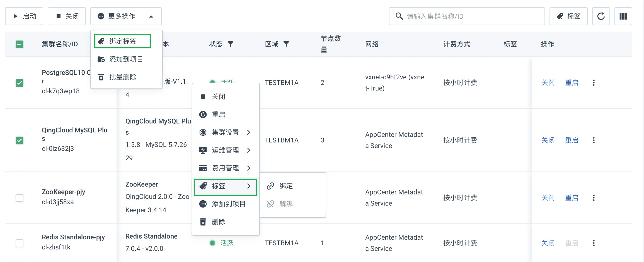Expand the 标签 submenu in context menu
The width and height of the screenshot is (644, 262).
click(x=226, y=186)
